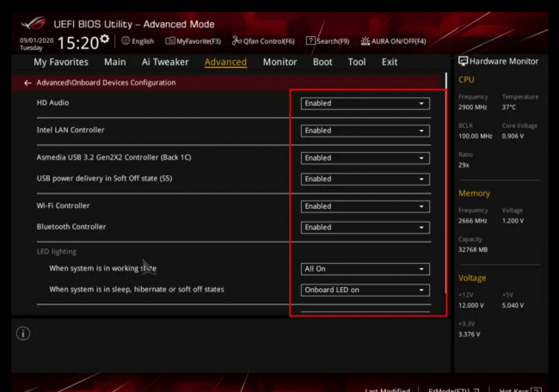Click Asmedia USB 3.2 Gen2X2 Controller label

pos(114,157)
